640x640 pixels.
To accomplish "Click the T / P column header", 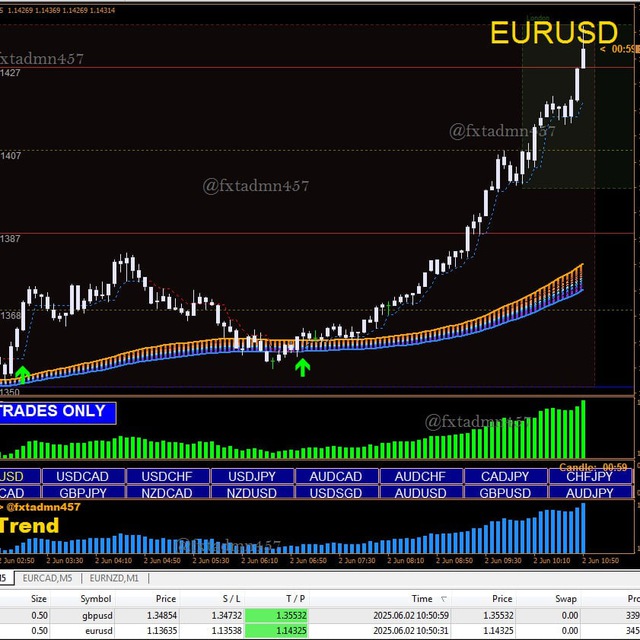I will 296,599.
